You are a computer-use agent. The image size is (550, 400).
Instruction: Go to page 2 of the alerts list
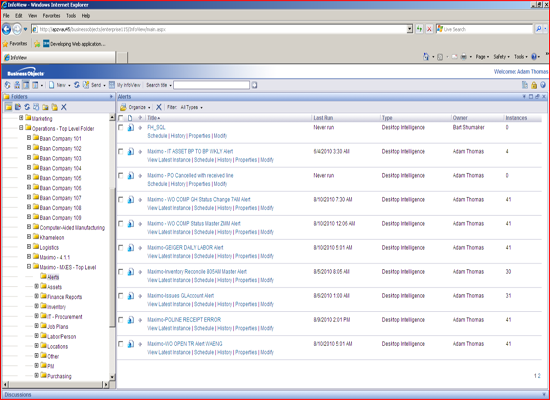point(539,376)
